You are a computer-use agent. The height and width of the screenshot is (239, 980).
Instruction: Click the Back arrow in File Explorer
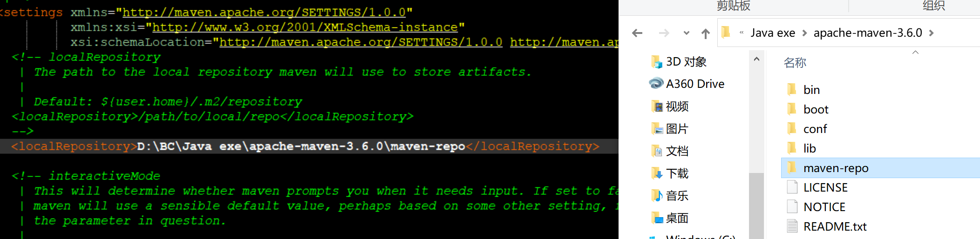click(637, 33)
